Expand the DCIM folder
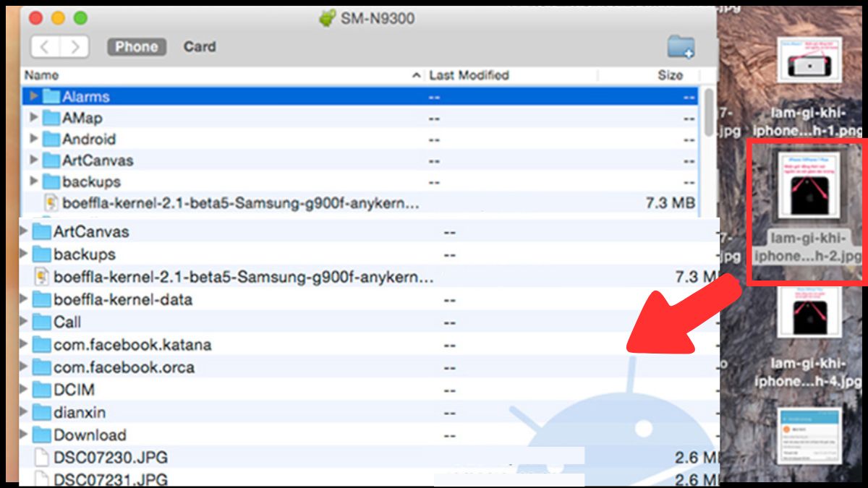The width and height of the screenshot is (868, 488). click(x=25, y=390)
